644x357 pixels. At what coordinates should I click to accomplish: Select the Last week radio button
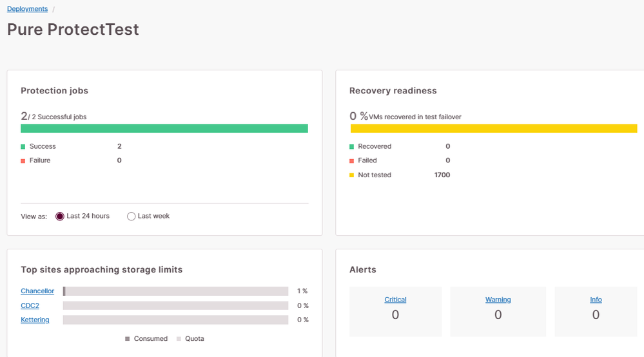(132, 217)
